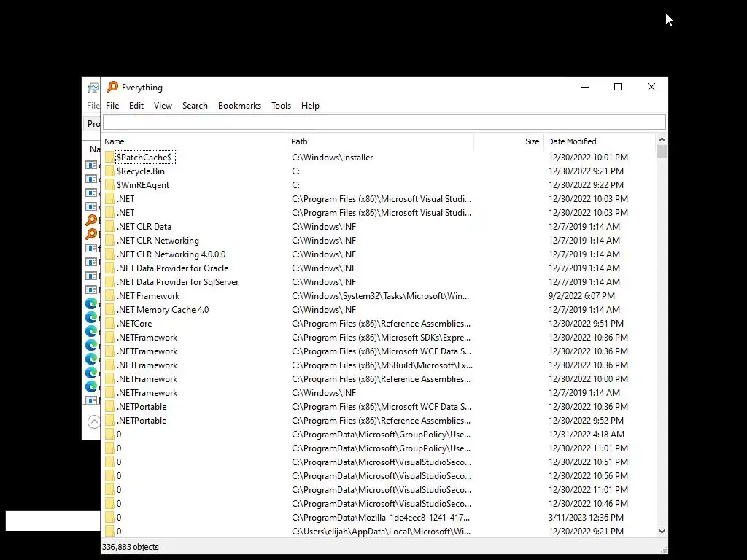This screenshot has width=747, height=560.
Task: Click the vertical scrollbar thumb
Action: [662, 152]
